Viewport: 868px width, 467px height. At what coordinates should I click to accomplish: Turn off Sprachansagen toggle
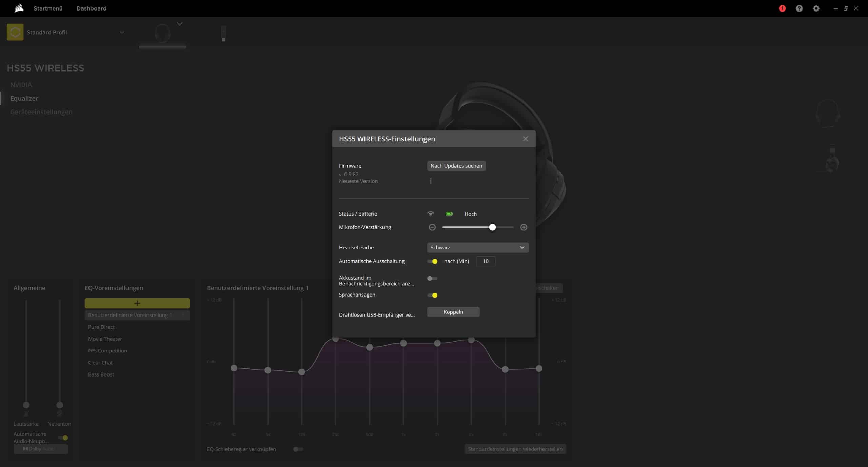pos(432,295)
